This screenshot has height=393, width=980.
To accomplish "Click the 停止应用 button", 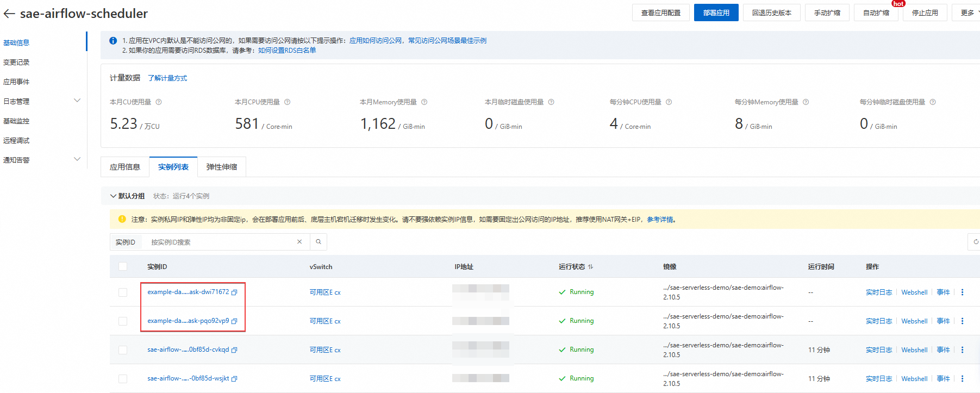I will click(x=925, y=13).
